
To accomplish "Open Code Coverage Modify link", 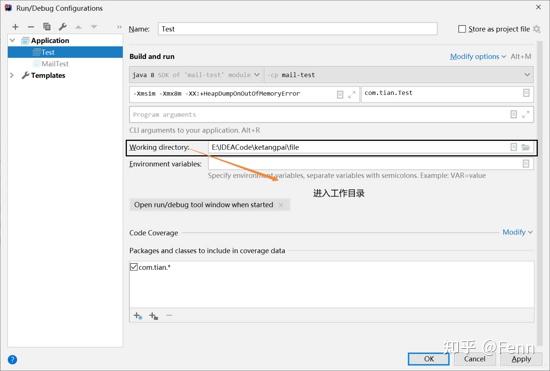I will point(517,232).
